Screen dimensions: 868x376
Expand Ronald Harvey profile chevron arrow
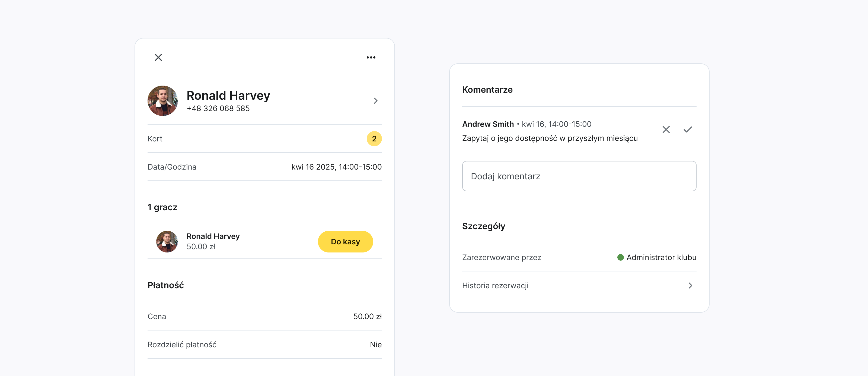(x=375, y=101)
